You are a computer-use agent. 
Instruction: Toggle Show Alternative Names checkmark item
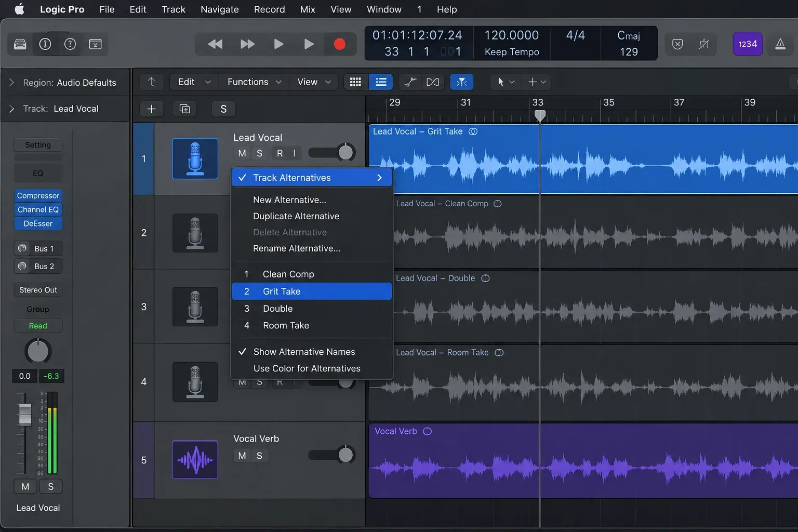[312, 352]
